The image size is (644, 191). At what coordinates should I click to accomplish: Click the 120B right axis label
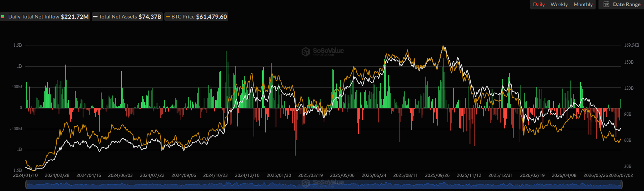[x=629, y=88]
